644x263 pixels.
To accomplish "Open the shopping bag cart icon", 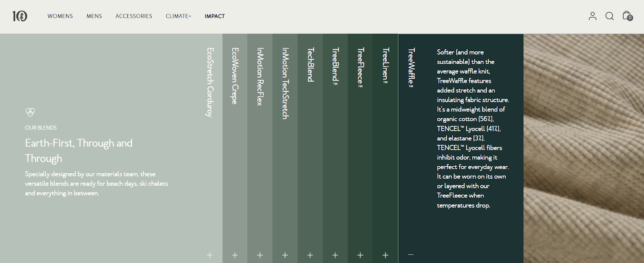I will (x=627, y=16).
